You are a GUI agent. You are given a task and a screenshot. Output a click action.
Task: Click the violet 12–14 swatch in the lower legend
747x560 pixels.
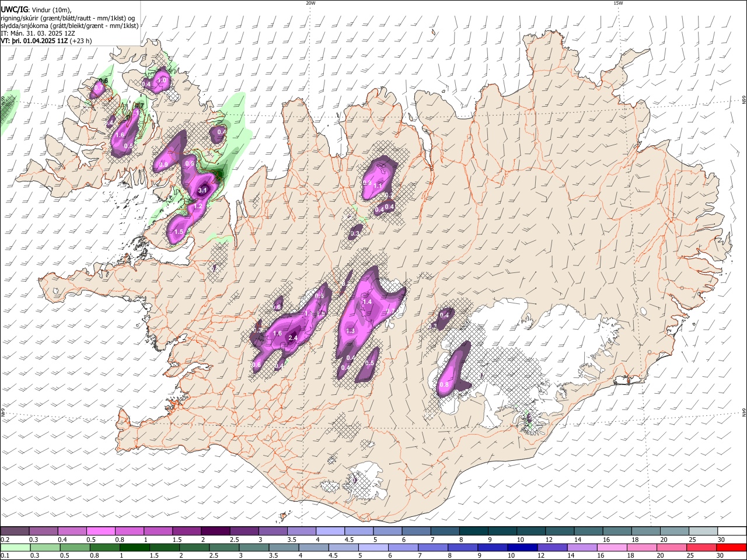[551, 547]
